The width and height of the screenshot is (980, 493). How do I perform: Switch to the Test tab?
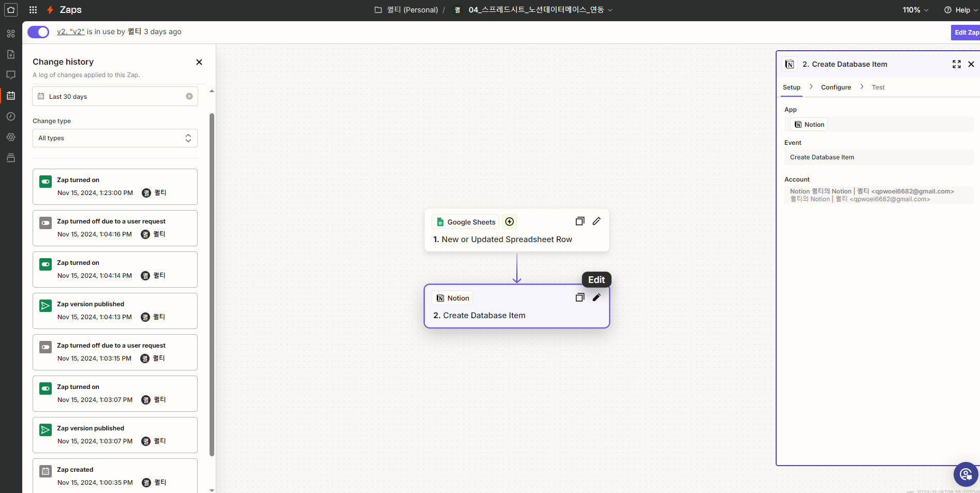pyautogui.click(x=878, y=87)
